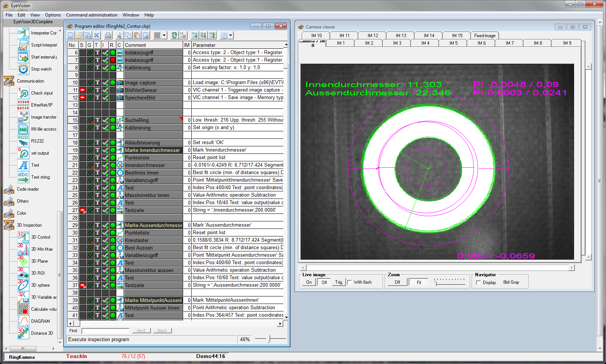This screenshot has height=364, width=606.
Task: Open the Command administration menu
Action: [x=92, y=15]
